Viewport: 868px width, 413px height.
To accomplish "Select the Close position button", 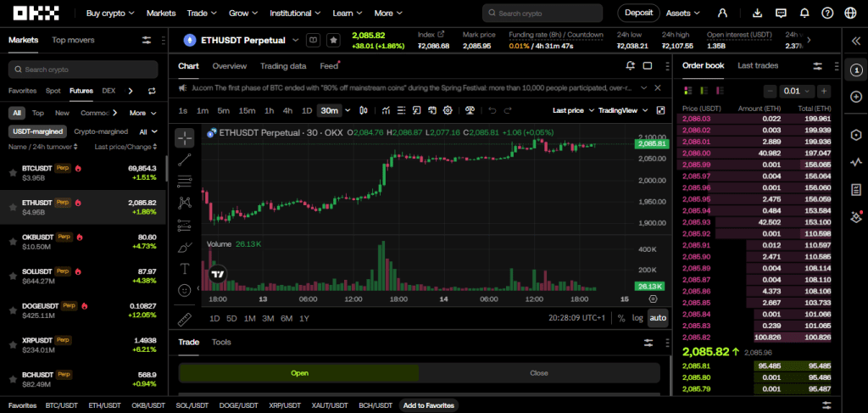I will pyautogui.click(x=538, y=372).
